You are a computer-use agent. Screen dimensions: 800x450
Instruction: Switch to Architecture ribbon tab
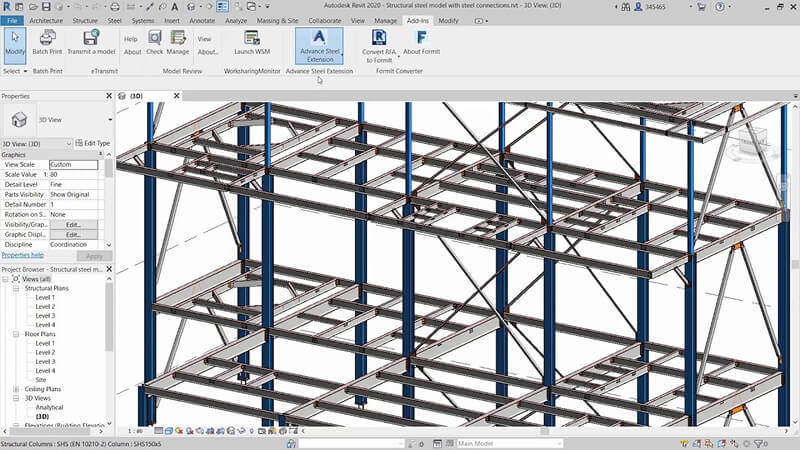point(46,21)
